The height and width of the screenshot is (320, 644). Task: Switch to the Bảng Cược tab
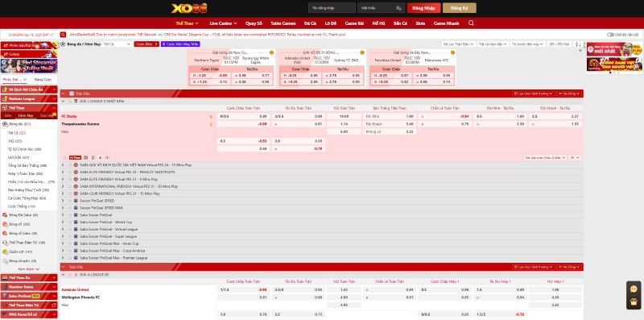(x=43, y=79)
